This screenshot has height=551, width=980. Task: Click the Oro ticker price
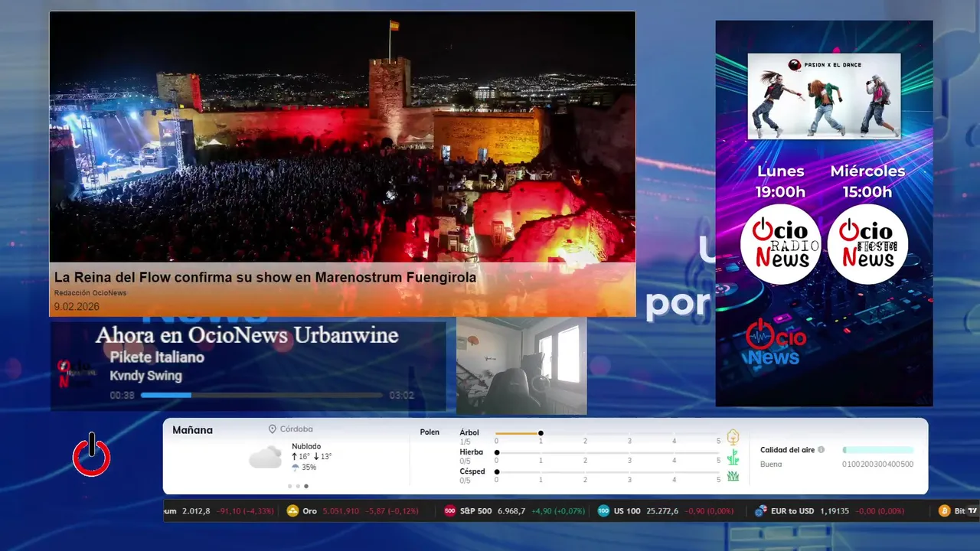coord(341,510)
